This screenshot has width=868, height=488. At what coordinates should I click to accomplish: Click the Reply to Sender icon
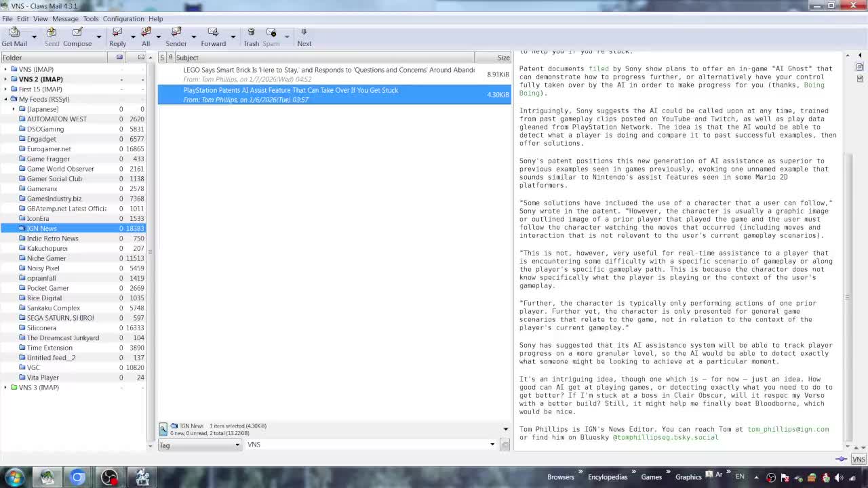click(176, 37)
